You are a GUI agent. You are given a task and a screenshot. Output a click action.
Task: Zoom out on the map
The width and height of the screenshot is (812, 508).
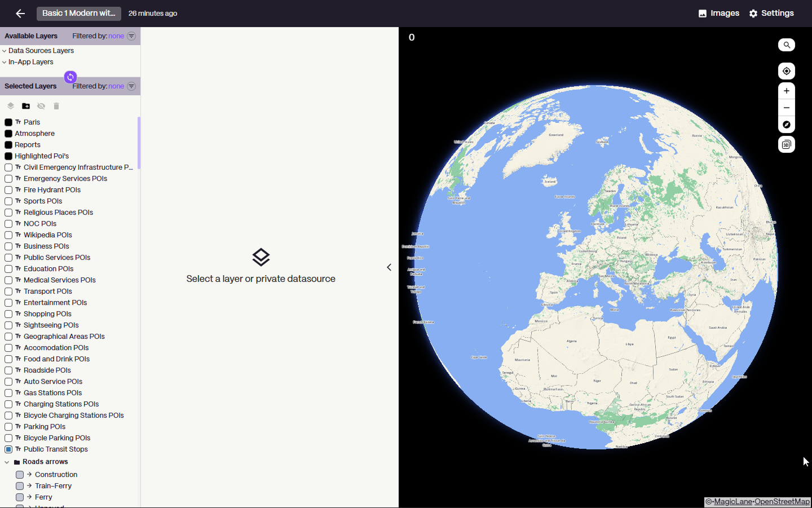[786, 108]
